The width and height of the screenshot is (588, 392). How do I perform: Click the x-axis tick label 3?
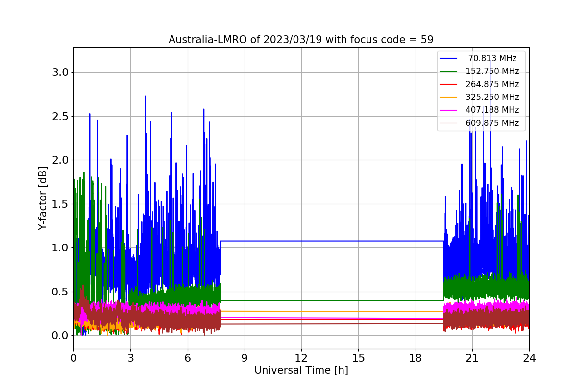pyautogui.click(x=130, y=358)
